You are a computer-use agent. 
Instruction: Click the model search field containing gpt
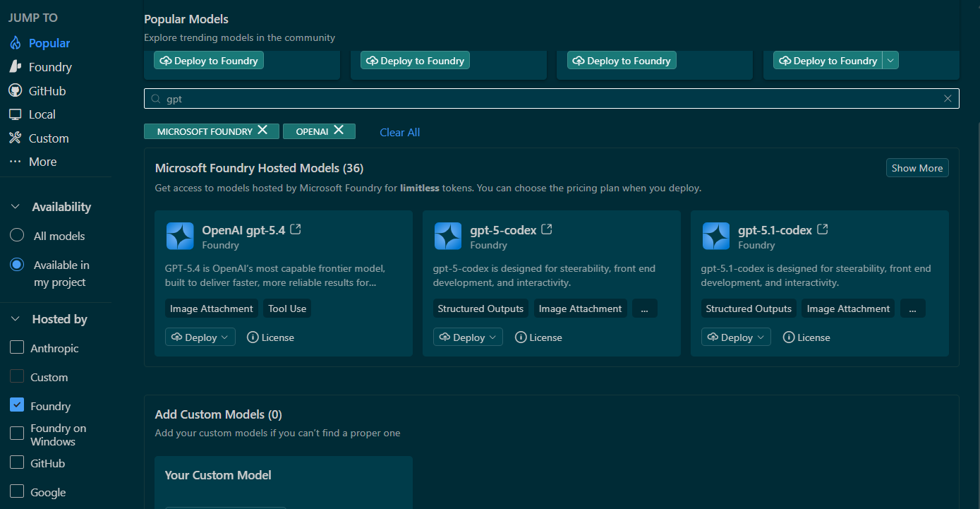coord(551,99)
